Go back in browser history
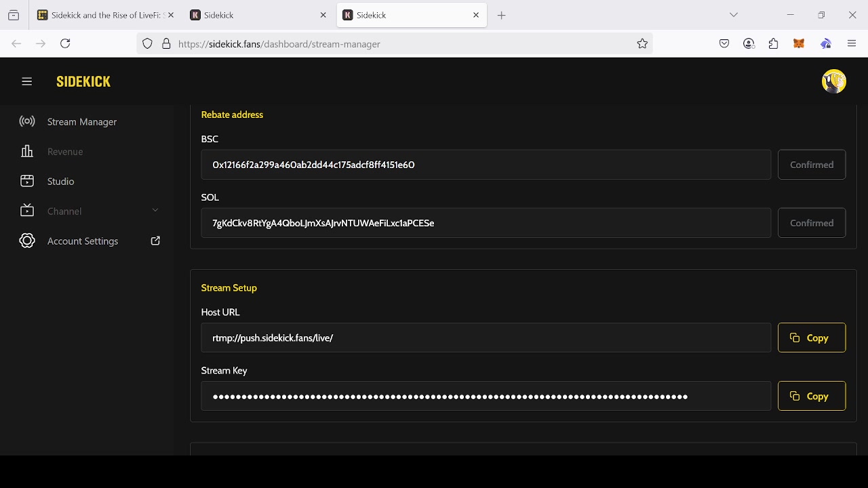 (x=16, y=43)
